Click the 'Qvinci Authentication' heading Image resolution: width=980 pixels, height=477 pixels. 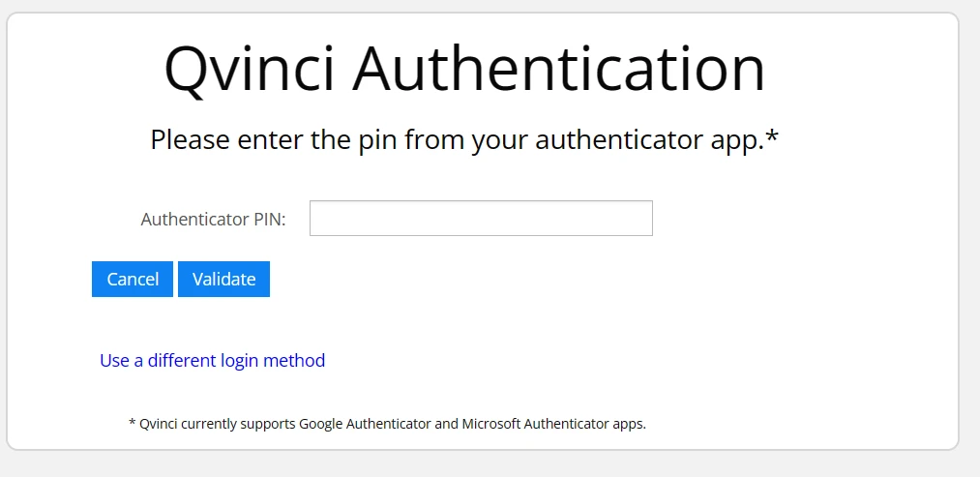coord(464,70)
